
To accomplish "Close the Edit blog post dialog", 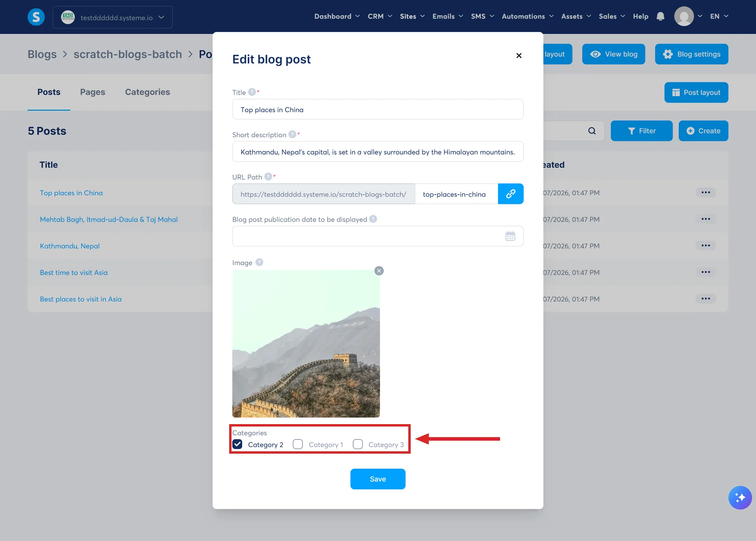I will 519,55.
